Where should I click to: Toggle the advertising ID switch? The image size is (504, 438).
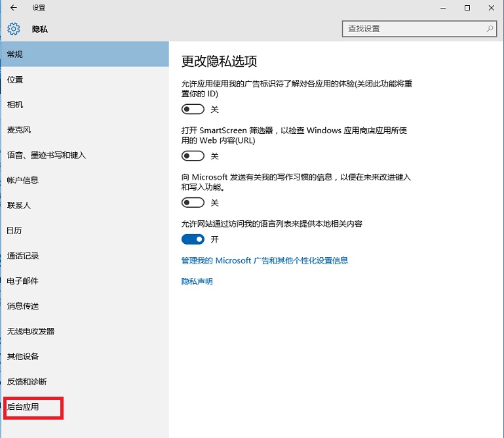click(x=193, y=109)
